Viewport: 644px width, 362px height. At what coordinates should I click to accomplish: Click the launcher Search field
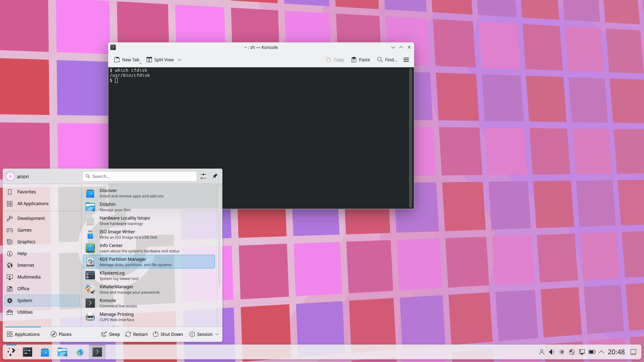(x=140, y=176)
